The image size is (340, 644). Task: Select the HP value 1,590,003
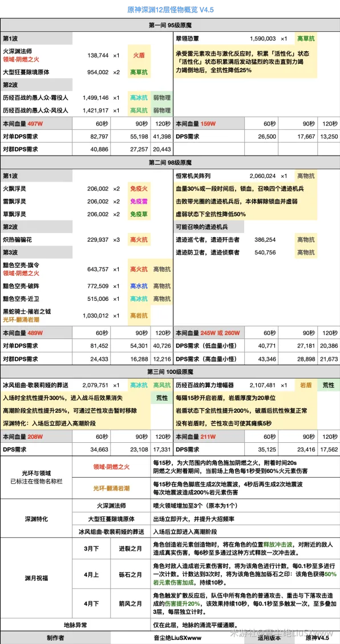pos(262,38)
